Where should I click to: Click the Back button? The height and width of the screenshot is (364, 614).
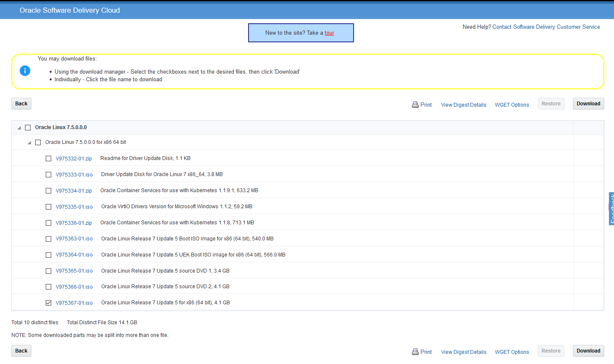coord(21,103)
